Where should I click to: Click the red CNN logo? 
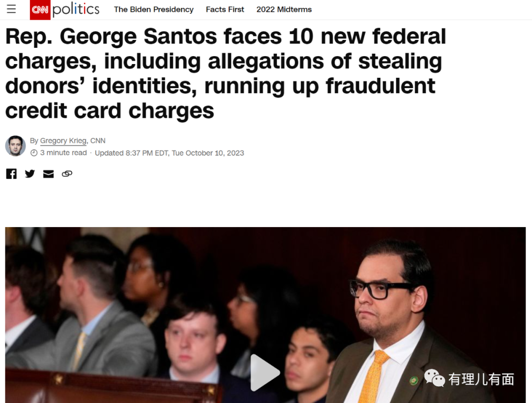point(40,10)
